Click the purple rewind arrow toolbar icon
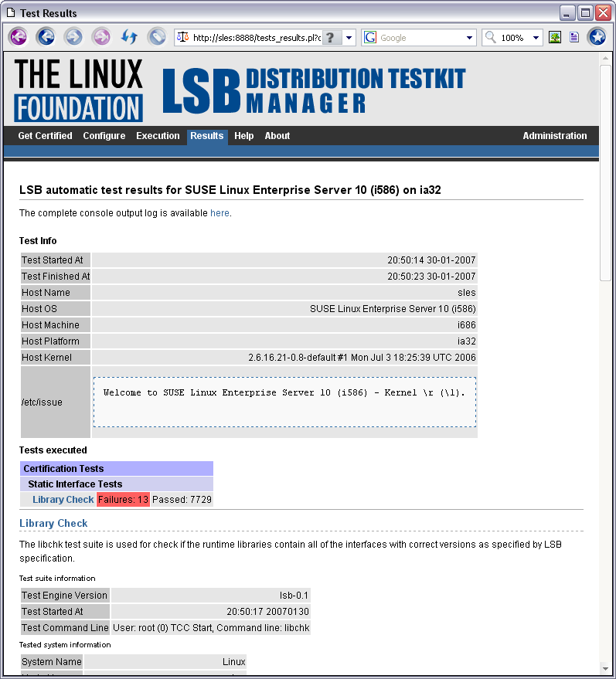 click(19, 37)
